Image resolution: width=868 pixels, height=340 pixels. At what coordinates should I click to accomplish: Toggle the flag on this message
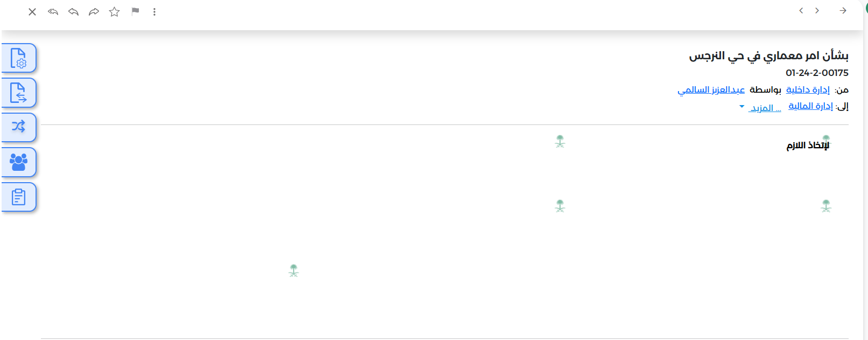point(135,11)
